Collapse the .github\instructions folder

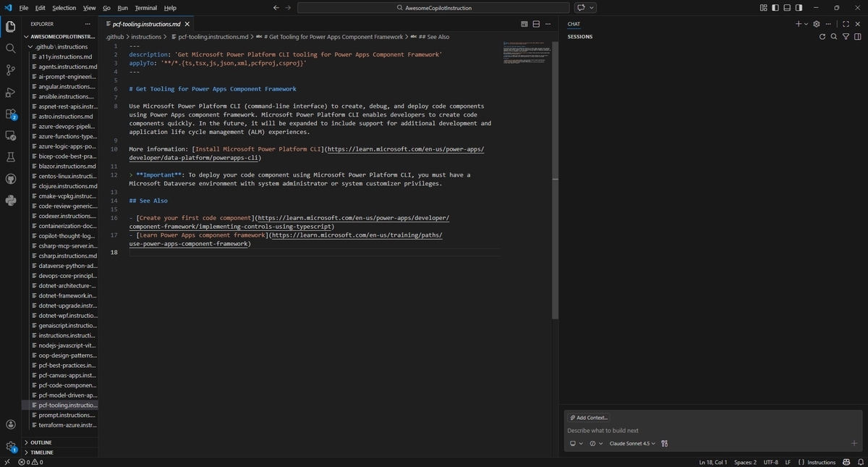tap(61, 46)
